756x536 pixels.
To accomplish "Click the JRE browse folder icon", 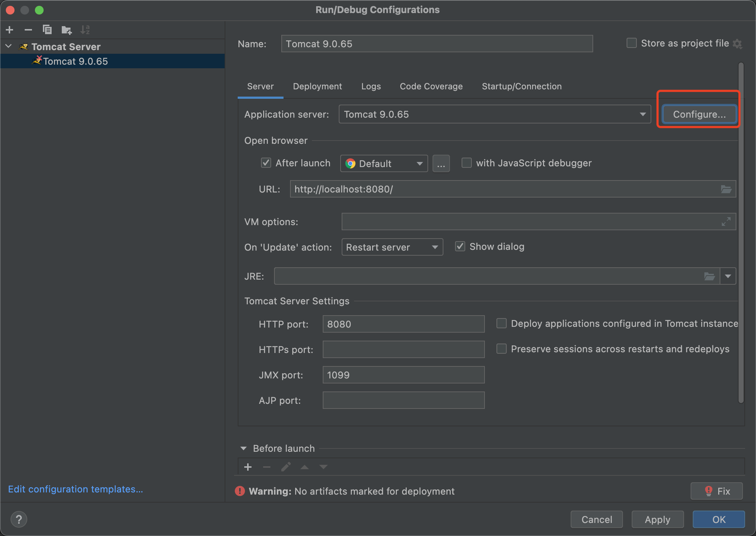I will pyautogui.click(x=709, y=276).
